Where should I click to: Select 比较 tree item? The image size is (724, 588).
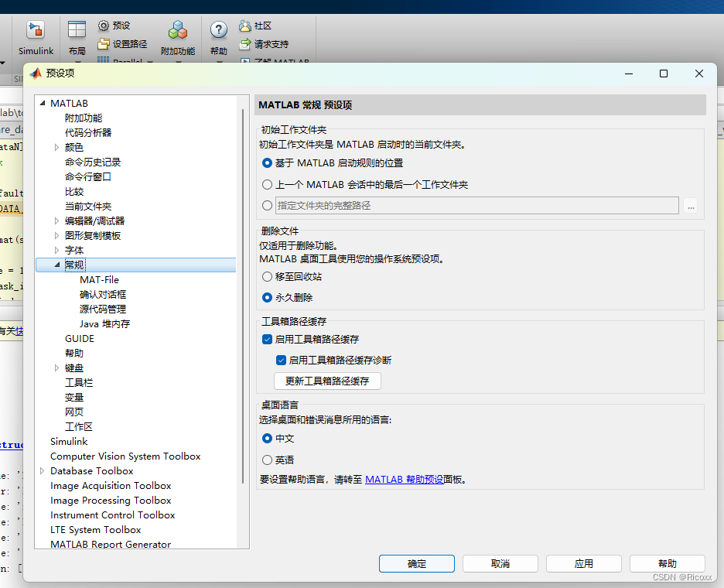pyautogui.click(x=74, y=192)
